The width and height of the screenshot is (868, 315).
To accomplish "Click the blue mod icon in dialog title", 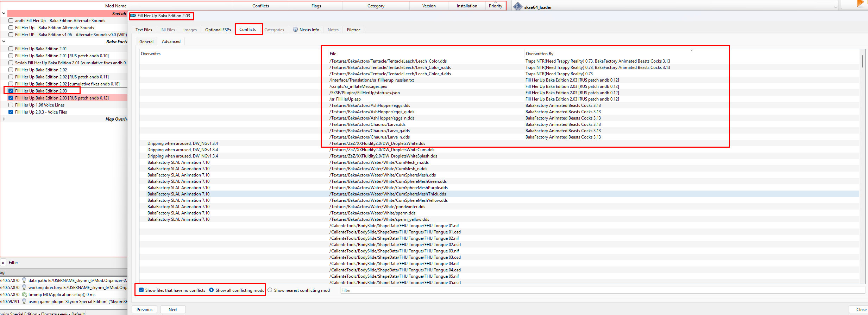I will (x=133, y=16).
